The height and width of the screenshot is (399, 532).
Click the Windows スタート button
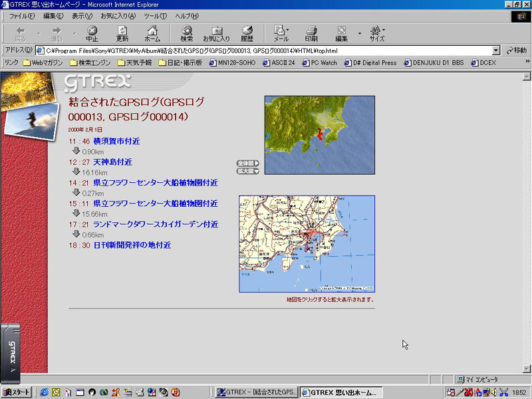[x=16, y=392]
